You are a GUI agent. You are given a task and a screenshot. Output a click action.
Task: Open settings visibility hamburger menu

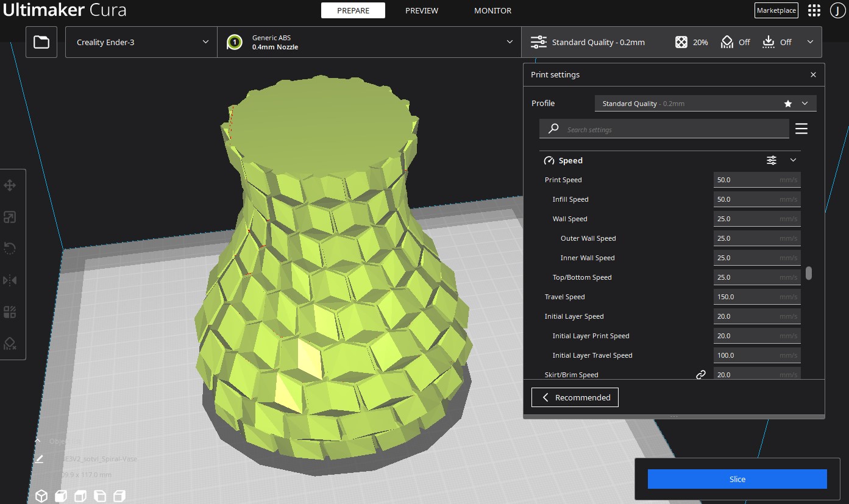pos(801,129)
